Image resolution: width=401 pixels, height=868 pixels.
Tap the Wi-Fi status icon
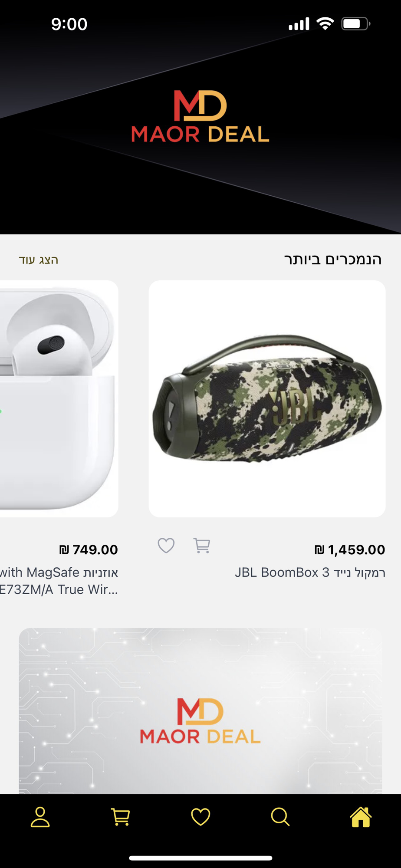(325, 23)
